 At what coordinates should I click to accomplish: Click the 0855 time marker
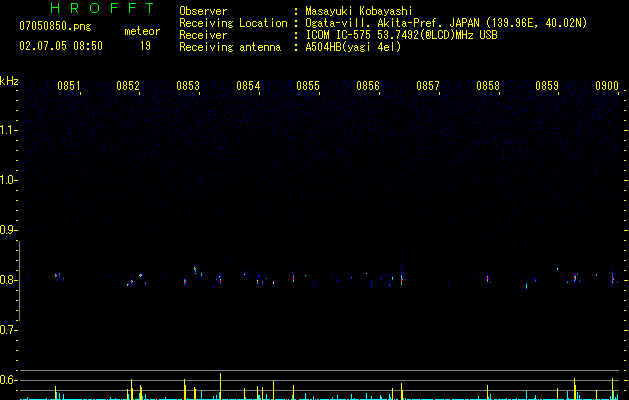pyautogui.click(x=308, y=85)
